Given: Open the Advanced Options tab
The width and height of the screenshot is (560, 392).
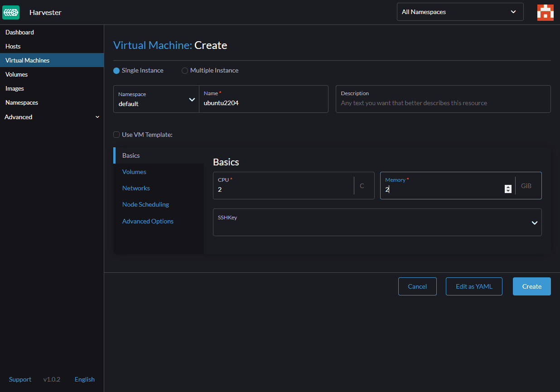Looking at the screenshot, I should [148, 221].
